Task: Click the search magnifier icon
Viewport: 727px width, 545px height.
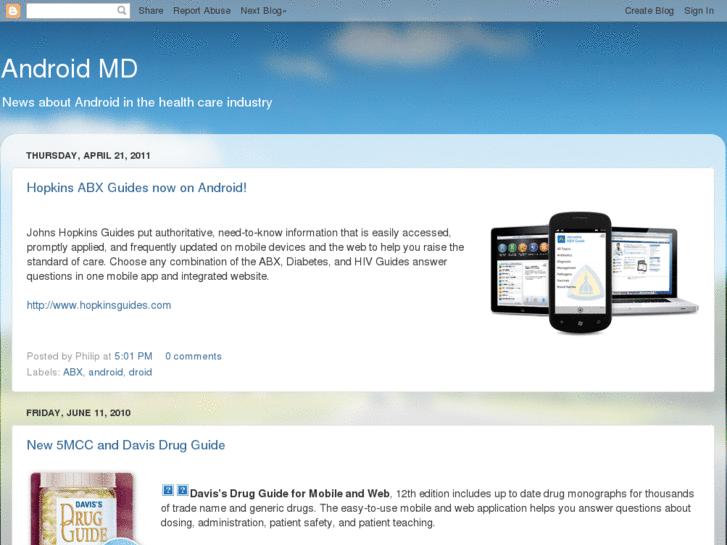Action: pyautogui.click(x=121, y=11)
